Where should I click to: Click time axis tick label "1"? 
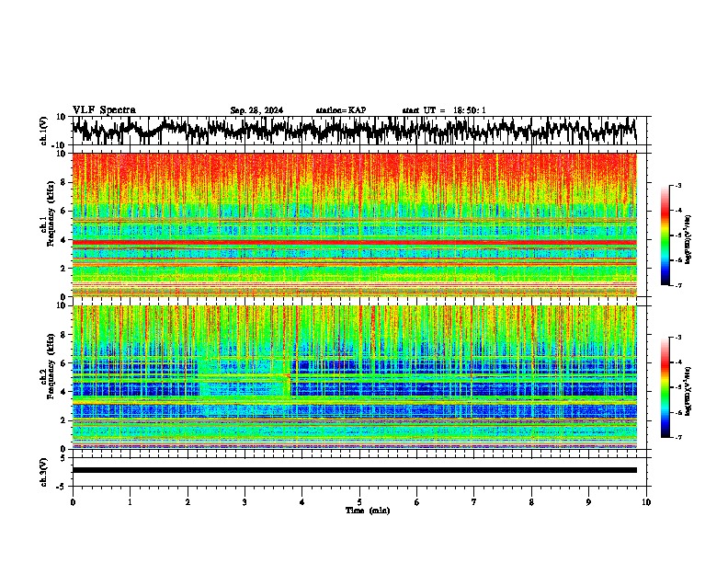coord(130,502)
